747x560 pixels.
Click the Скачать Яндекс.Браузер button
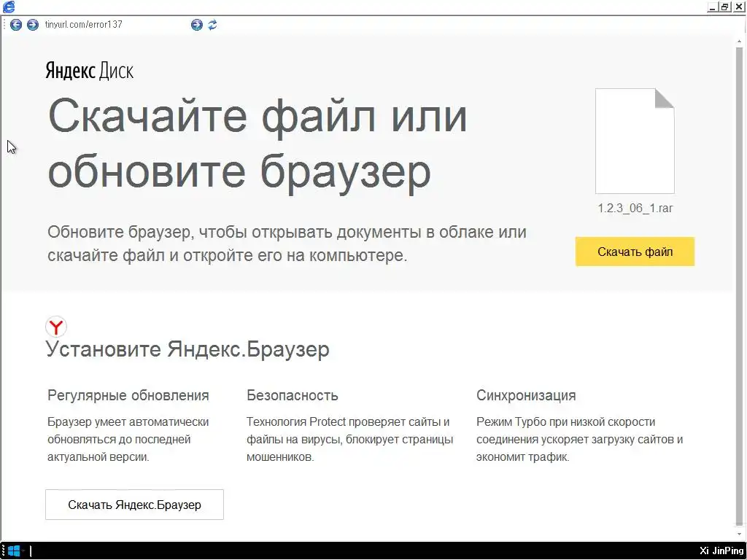coord(134,505)
